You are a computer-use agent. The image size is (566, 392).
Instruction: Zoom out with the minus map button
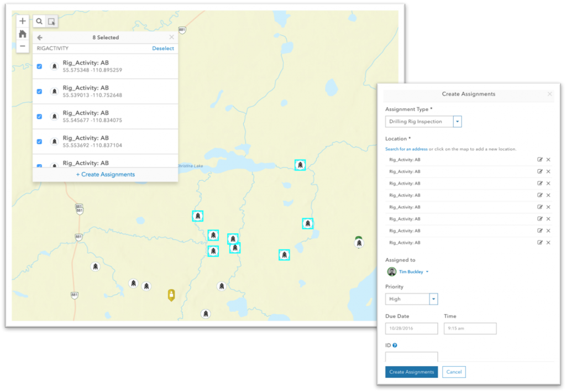click(x=22, y=46)
